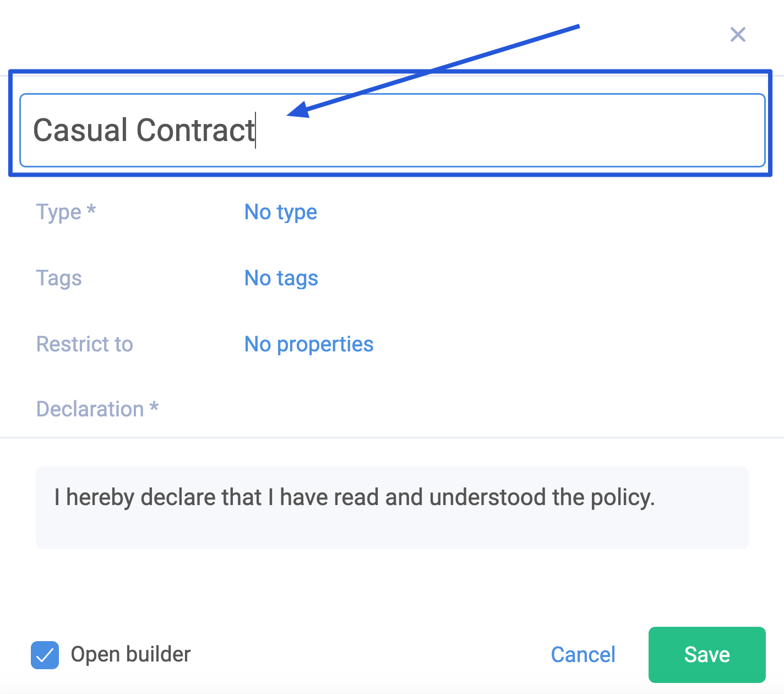Image resolution: width=784 pixels, height=694 pixels.
Task: Save the Casual Contract policy
Action: [706, 655]
